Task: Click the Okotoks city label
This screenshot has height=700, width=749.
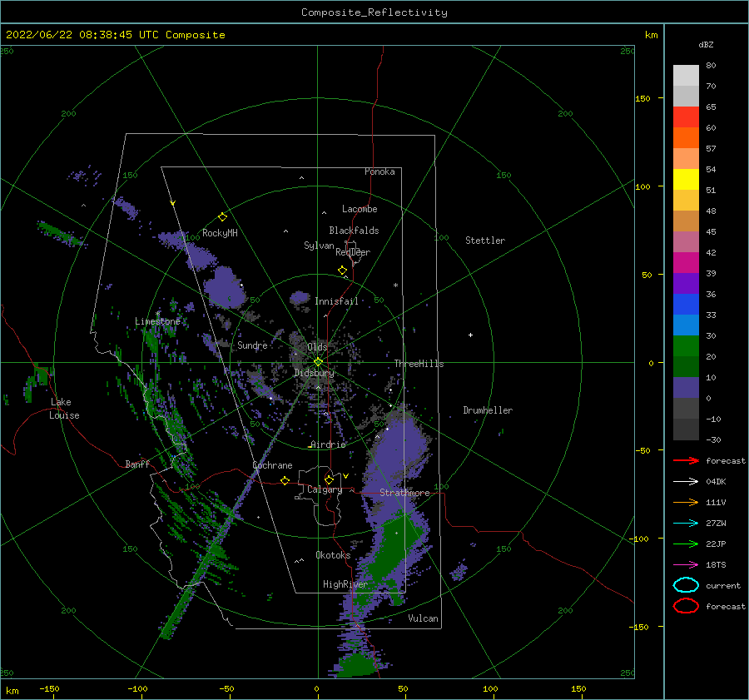Action: [333, 555]
